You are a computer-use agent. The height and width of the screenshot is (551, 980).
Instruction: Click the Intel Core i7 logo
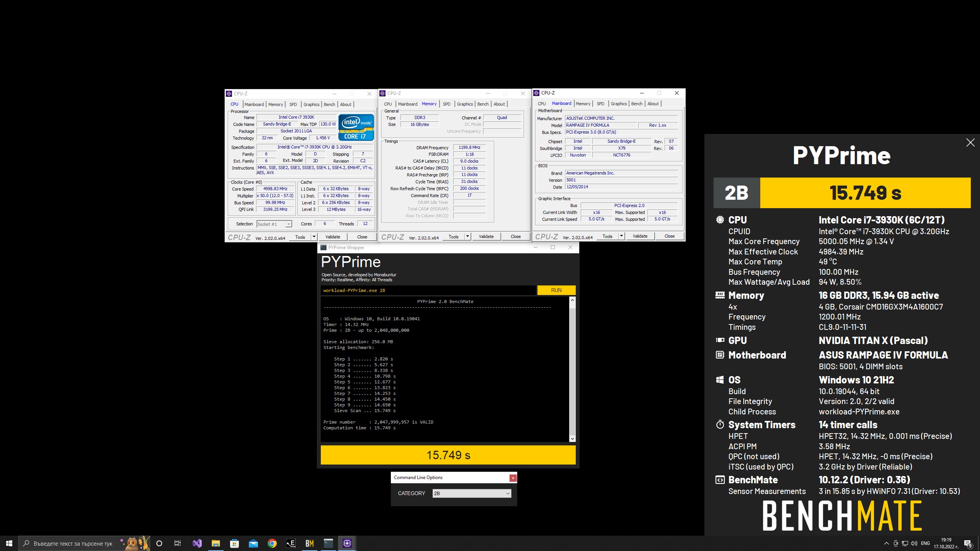[x=356, y=127]
